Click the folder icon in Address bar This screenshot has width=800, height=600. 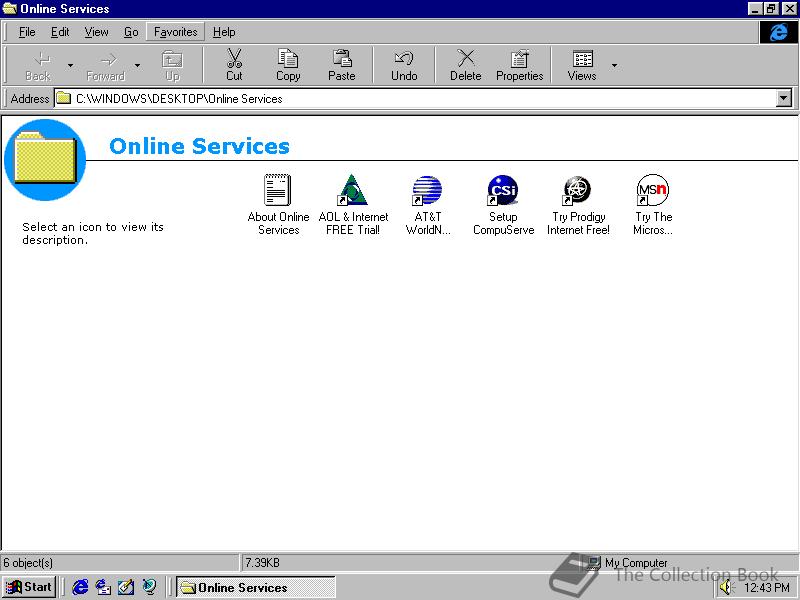tap(63, 98)
